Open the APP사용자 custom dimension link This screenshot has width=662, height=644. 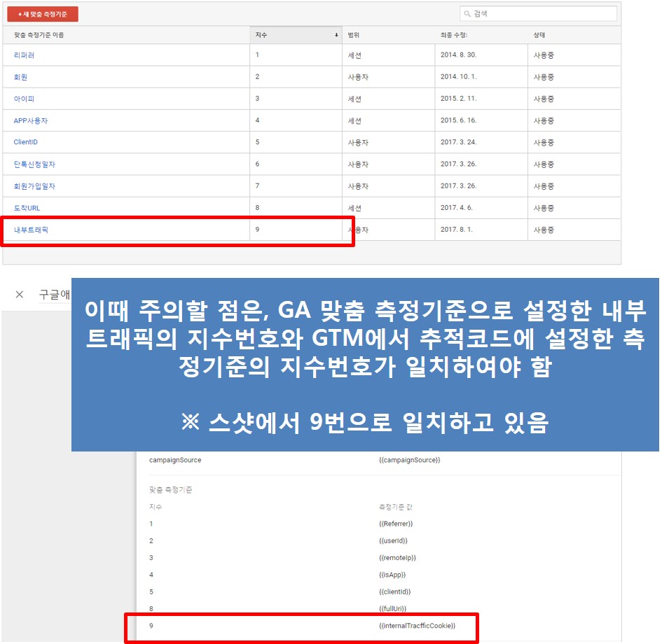coord(31,120)
